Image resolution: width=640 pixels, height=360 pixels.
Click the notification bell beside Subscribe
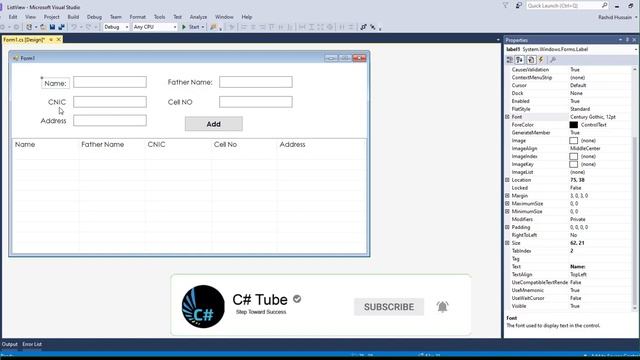[x=442, y=307]
